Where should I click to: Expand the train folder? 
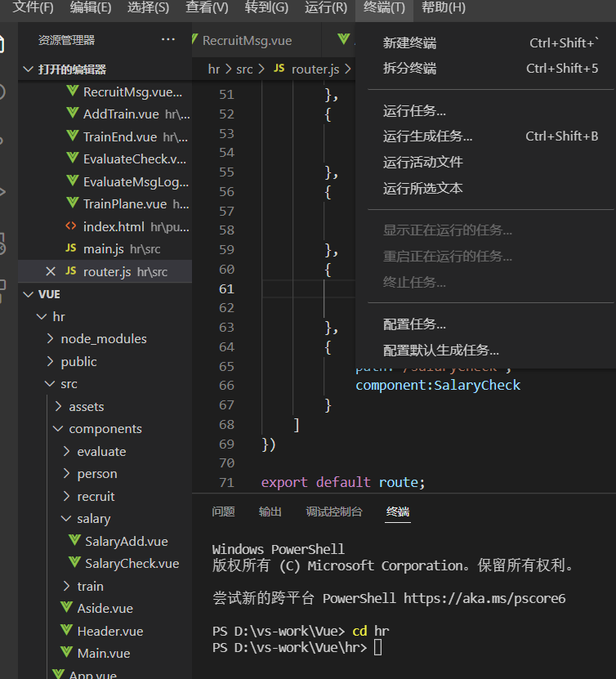pyautogui.click(x=66, y=586)
